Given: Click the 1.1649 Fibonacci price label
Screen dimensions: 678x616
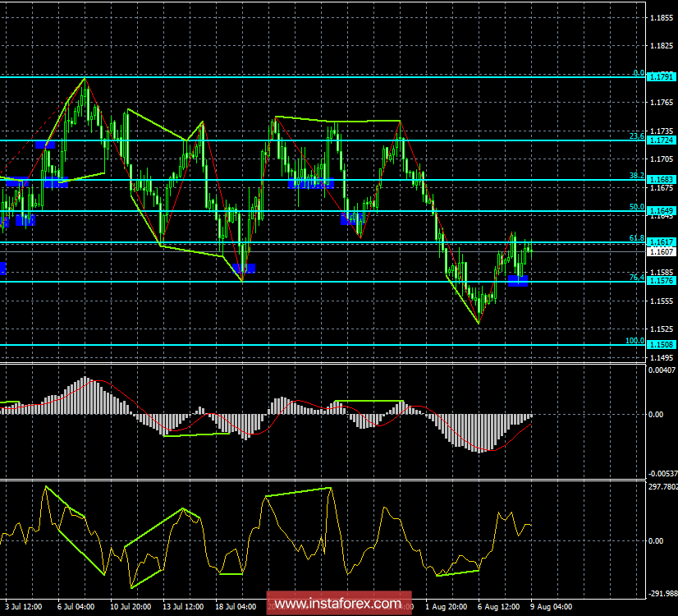Looking at the screenshot, I should click(661, 211).
